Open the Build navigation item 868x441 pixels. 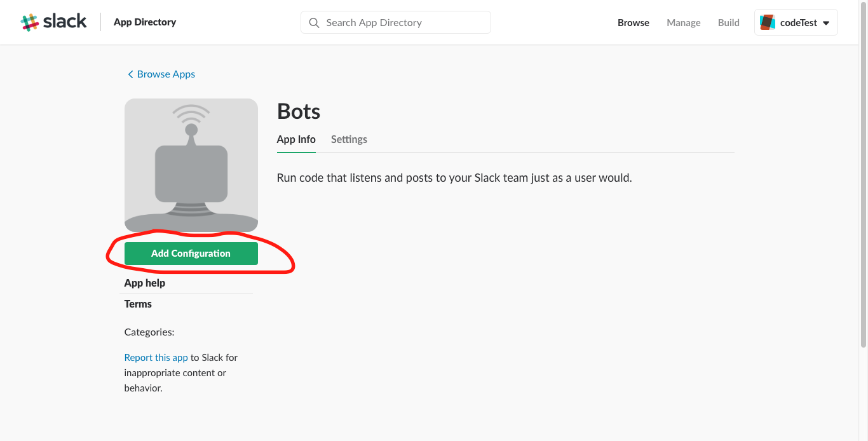coord(729,22)
